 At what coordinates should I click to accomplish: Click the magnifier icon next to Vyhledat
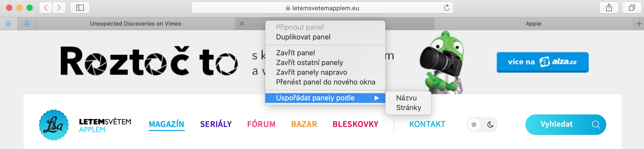596,125
